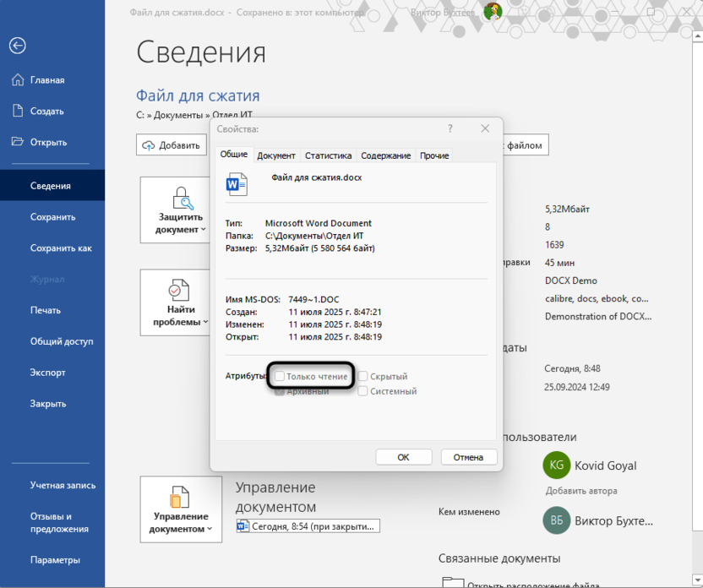Screen dimensions: 703x588
Task: Open Учетная запись in the sidebar
Action: (x=52, y=485)
